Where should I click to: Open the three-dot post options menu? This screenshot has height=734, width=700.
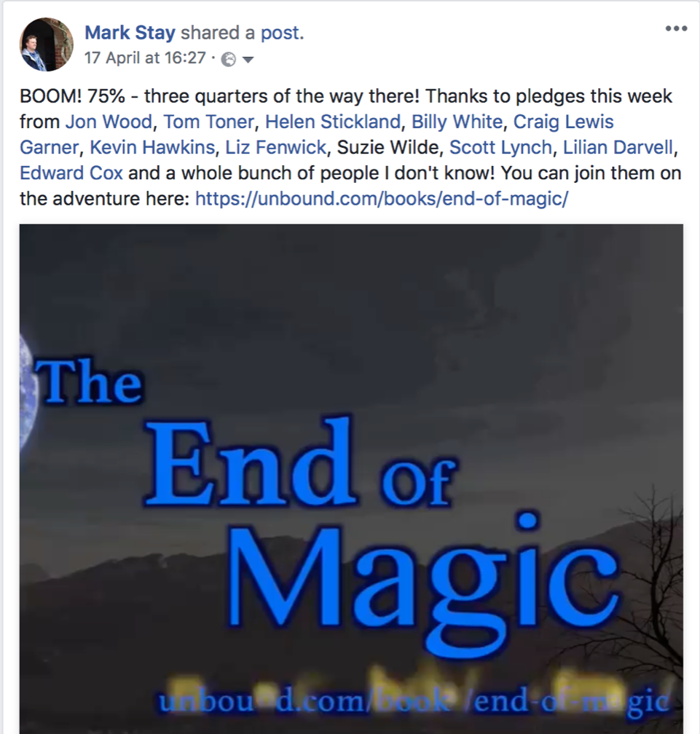click(x=676, y=28)
